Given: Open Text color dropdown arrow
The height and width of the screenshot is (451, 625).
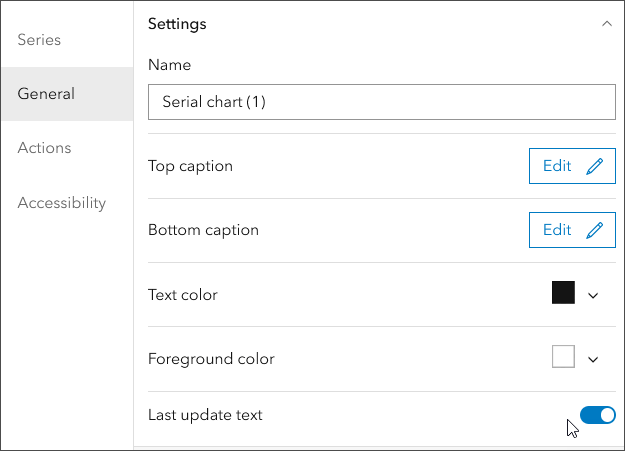Looking at the screenshot, I should [x=593, y=295].
